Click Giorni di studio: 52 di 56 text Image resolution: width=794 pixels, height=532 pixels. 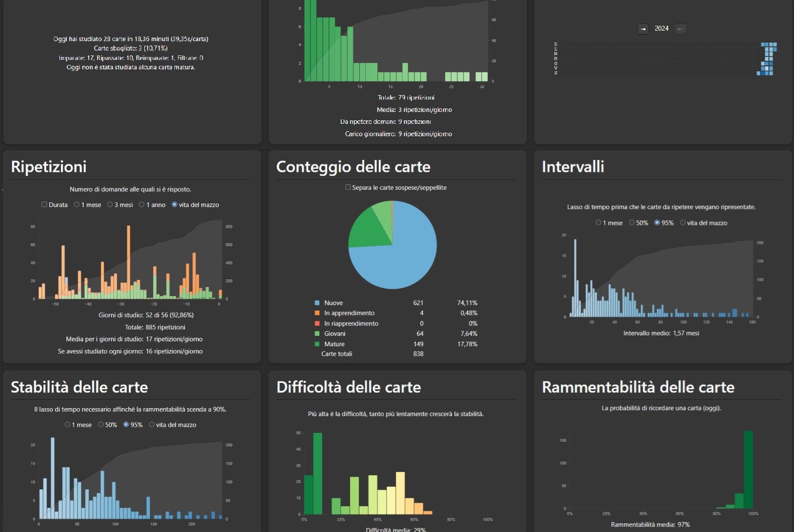(x=146, y=315)
